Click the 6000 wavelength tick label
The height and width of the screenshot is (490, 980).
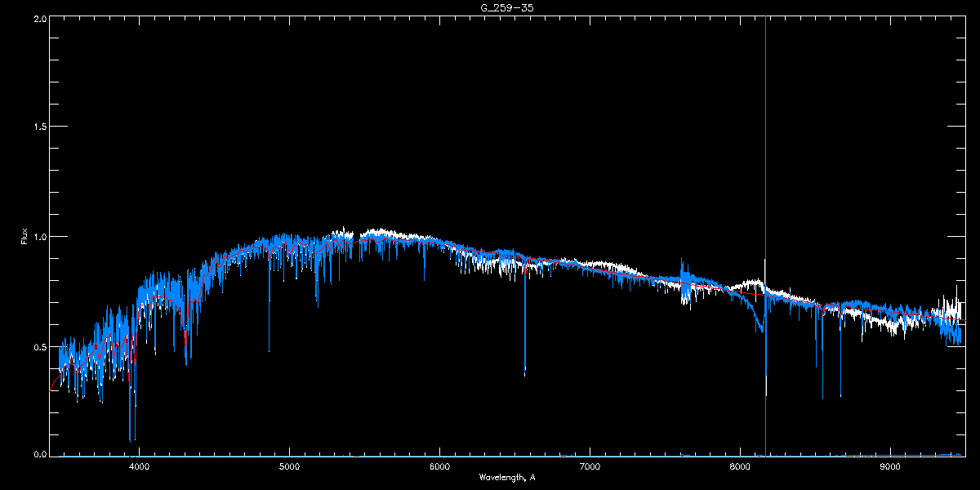click(439, 467)
